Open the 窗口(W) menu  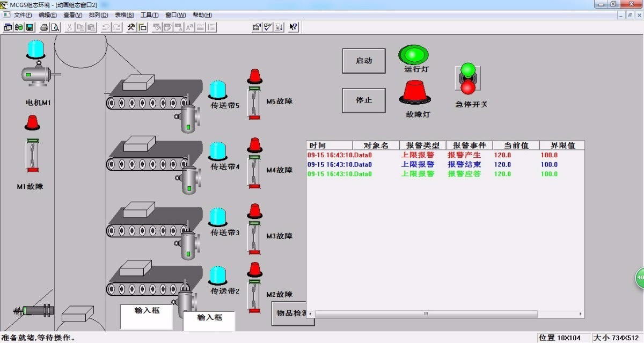[x=175, y=15]
